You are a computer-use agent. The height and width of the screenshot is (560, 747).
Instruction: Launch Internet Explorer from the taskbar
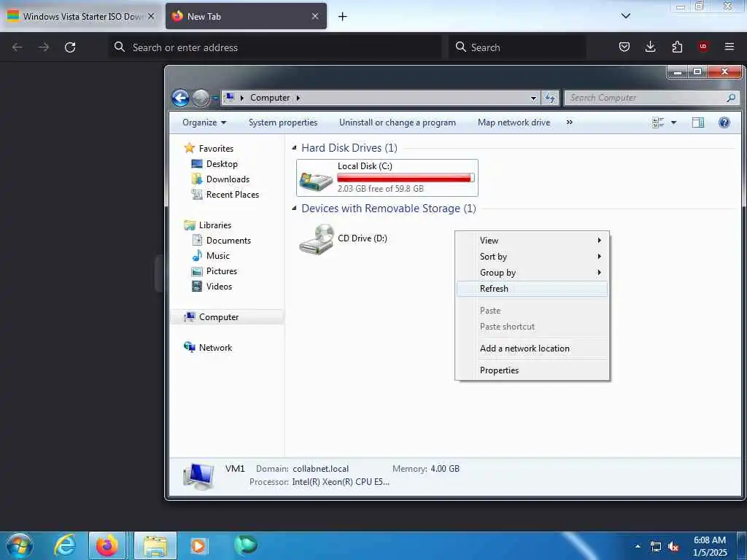pos(65,545)
